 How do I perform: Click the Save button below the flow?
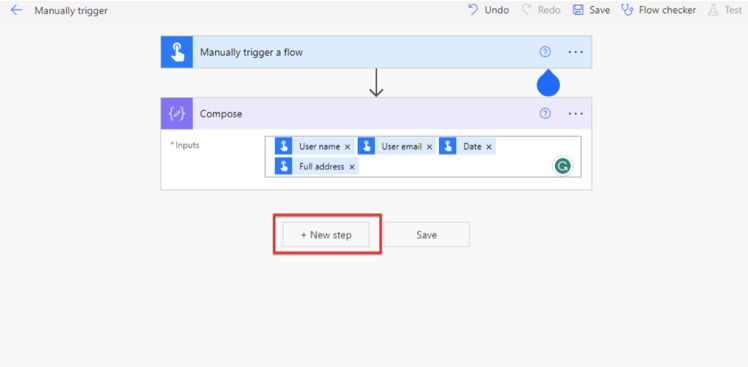(426, 234)
